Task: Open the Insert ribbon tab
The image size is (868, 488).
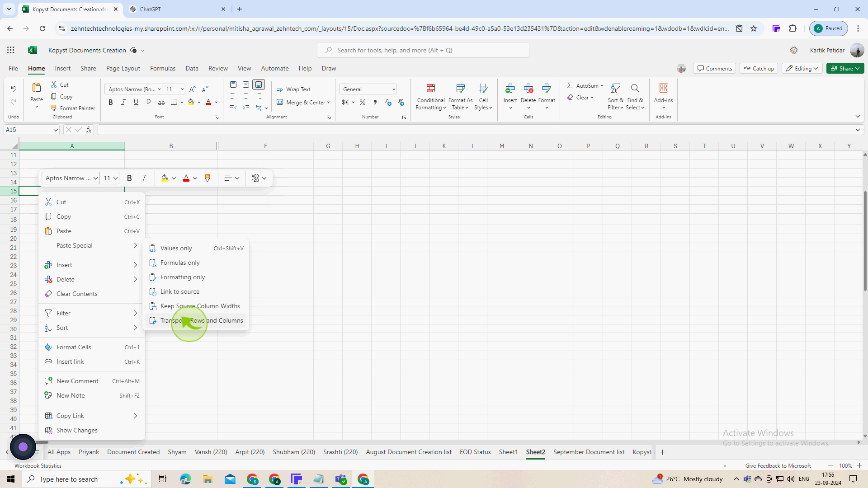Action: 62,68
